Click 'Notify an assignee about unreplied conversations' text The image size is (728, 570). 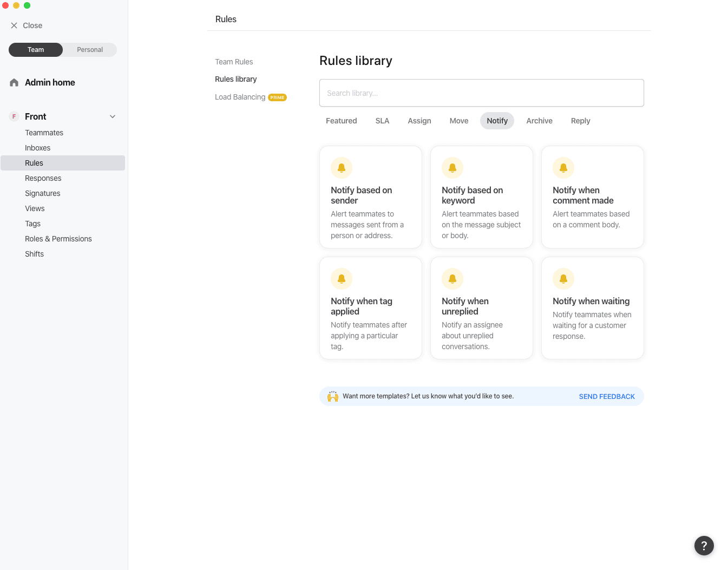pyautogui.click(x=472, y=336)
